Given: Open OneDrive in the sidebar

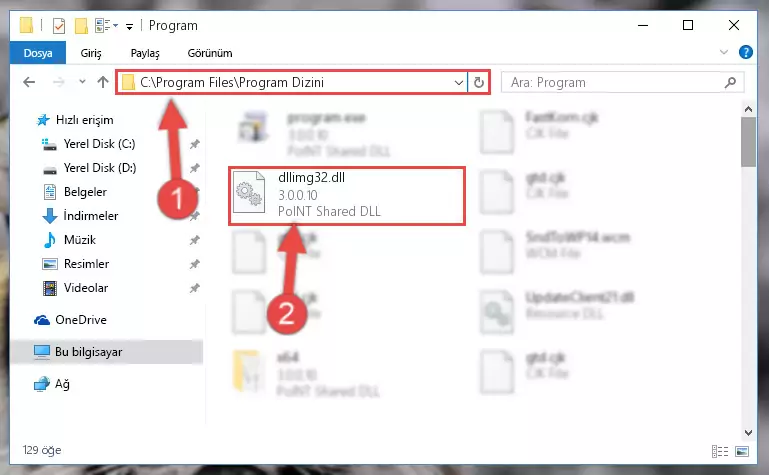Looking at the screenshot, I should pos(80,320).
